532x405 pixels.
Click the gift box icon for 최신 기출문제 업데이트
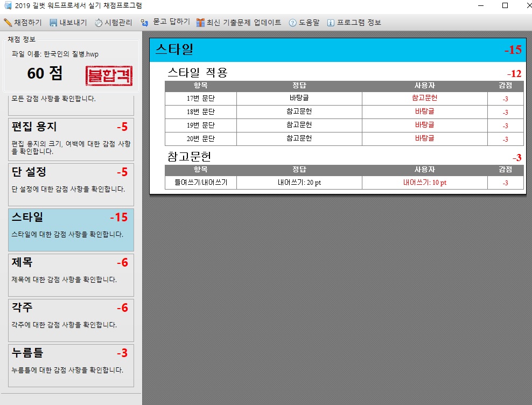click(x=200, y=23)
